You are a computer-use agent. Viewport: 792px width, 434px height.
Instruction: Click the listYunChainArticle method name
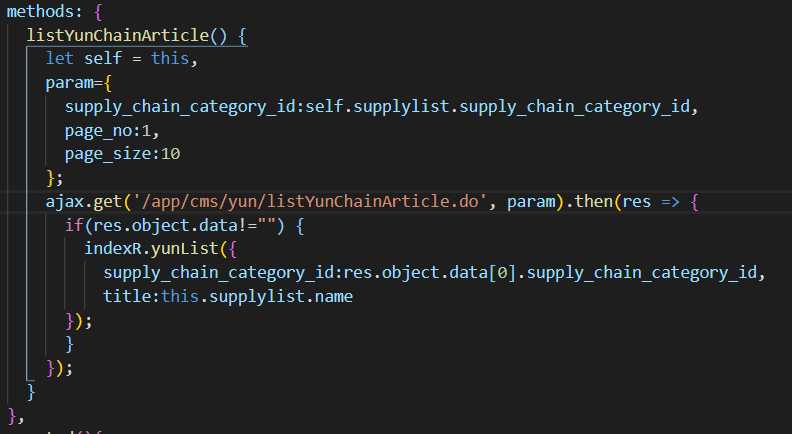118,35
